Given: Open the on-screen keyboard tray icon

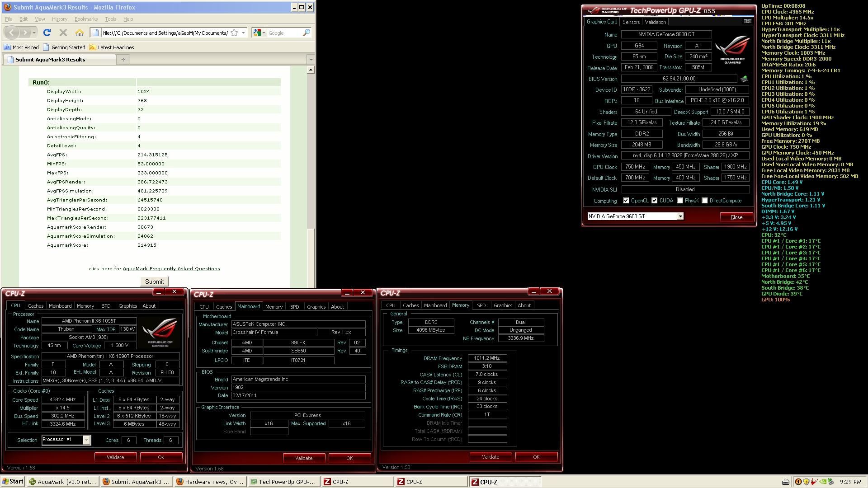Looking at the screenshot, I should point(786,482).
